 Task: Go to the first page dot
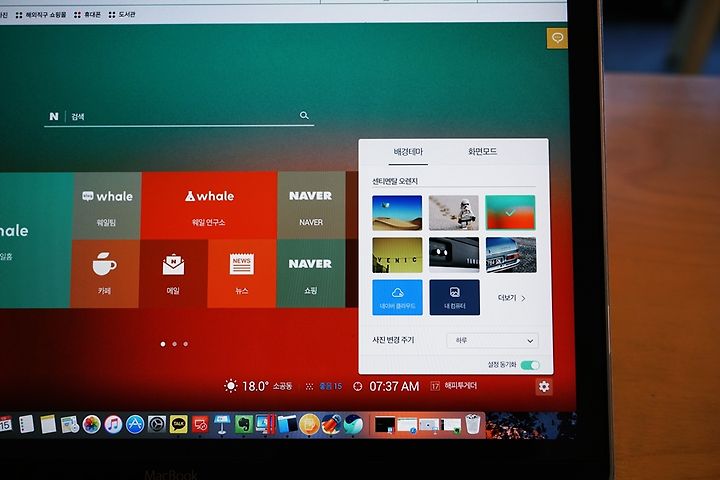163,344
